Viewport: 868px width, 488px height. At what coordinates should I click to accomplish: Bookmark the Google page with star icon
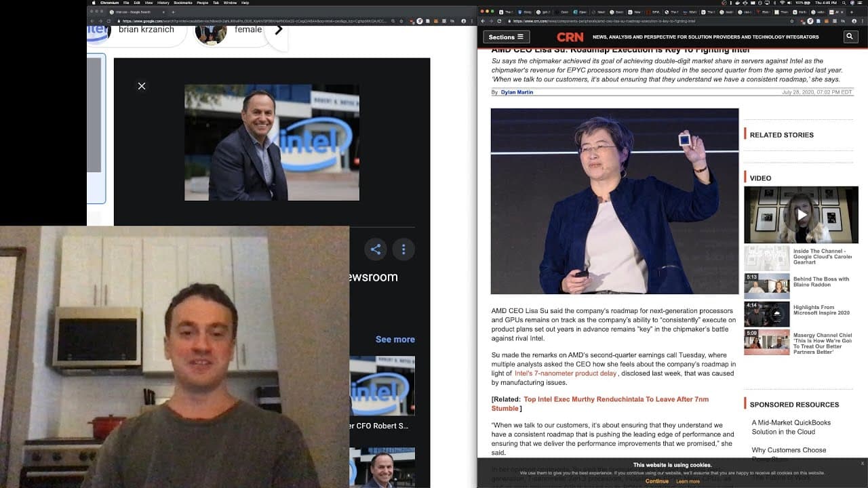tap(401, 21)
